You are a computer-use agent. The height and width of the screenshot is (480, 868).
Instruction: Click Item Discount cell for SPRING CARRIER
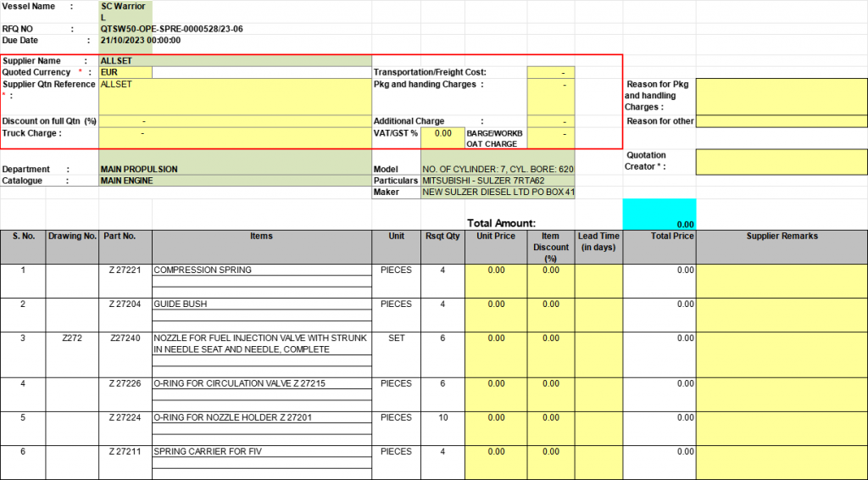click(x=551, y=463)
